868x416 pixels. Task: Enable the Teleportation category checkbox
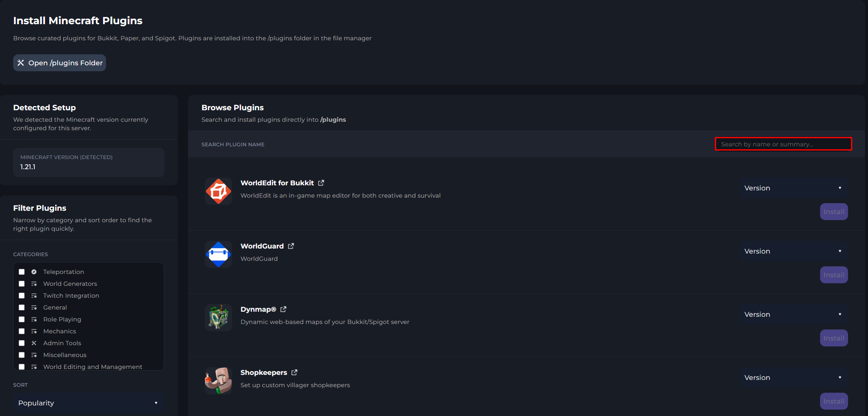point(22,272)
